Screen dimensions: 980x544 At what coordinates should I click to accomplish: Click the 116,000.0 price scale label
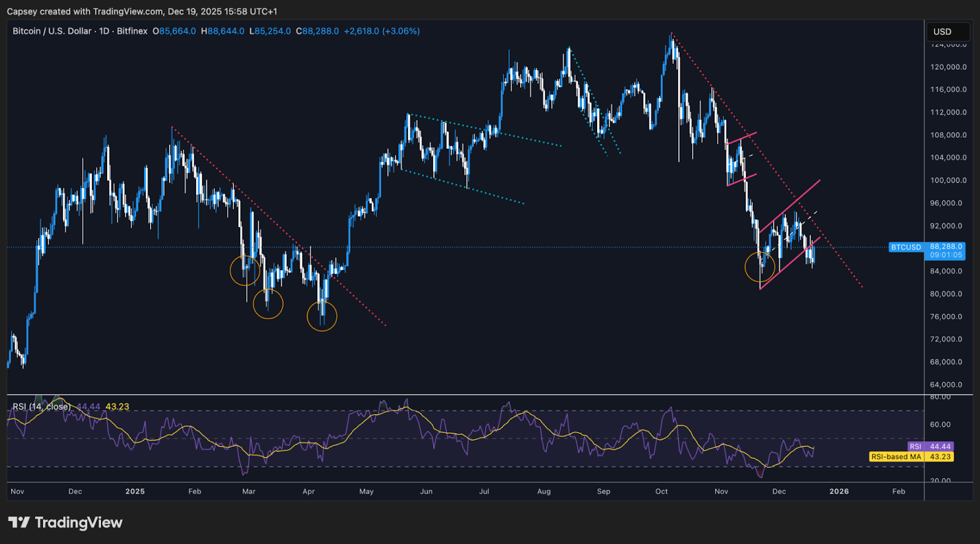pyautogui.click(x=948, y=89)
